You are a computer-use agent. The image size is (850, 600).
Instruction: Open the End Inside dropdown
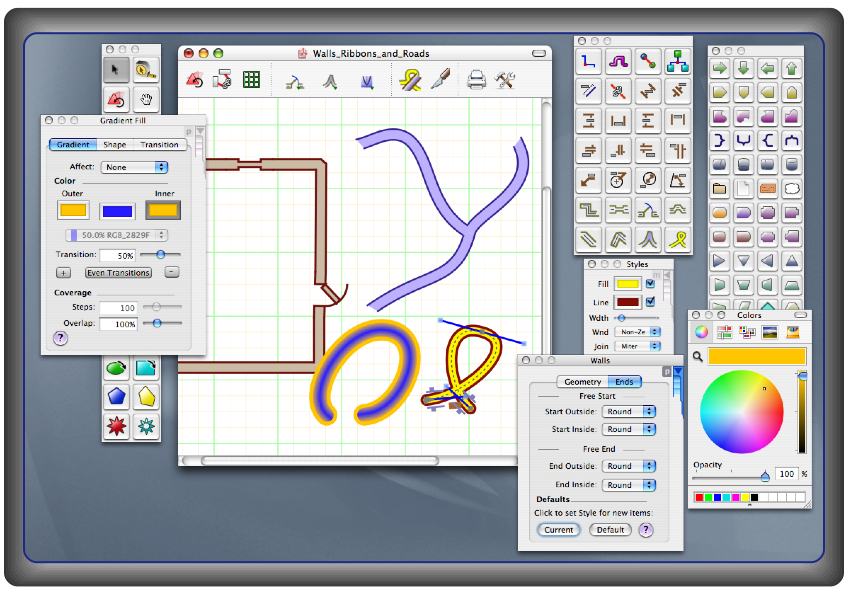629,485
